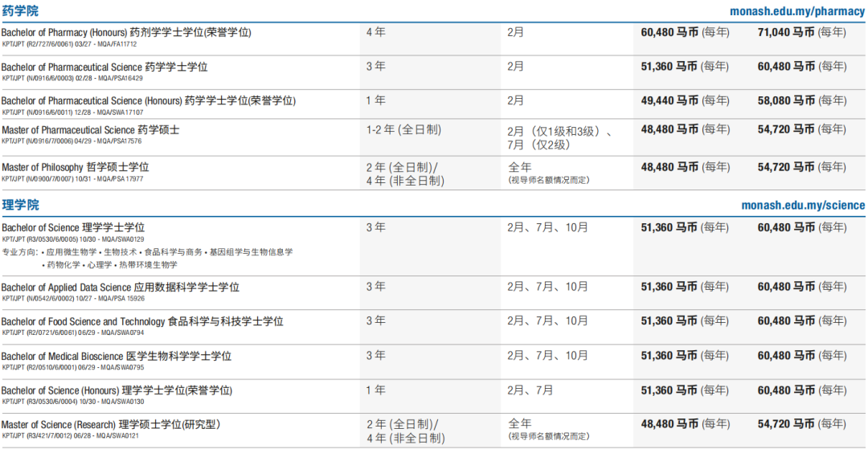Viewport: 868px width, 449px height.
Task: Click the 理学院 section heading
Action: 20,205
